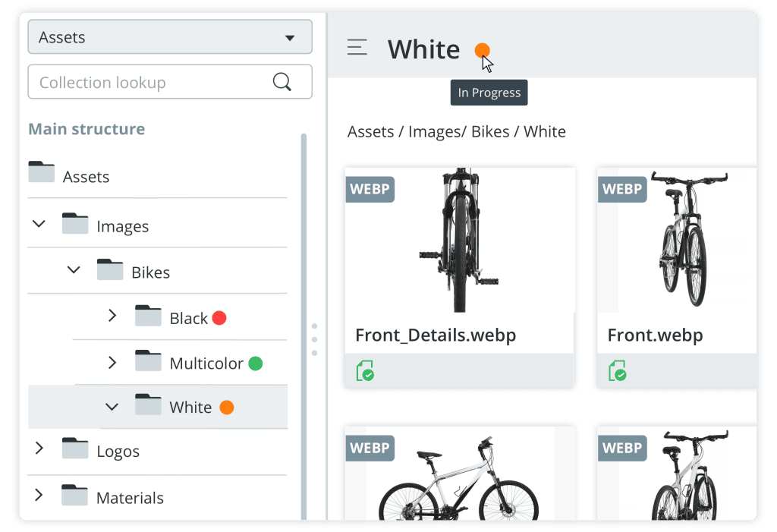Click approved file icon under Front_Details.webp
Viewport: 777px width, 532px height.
click(x=365, y=371)
